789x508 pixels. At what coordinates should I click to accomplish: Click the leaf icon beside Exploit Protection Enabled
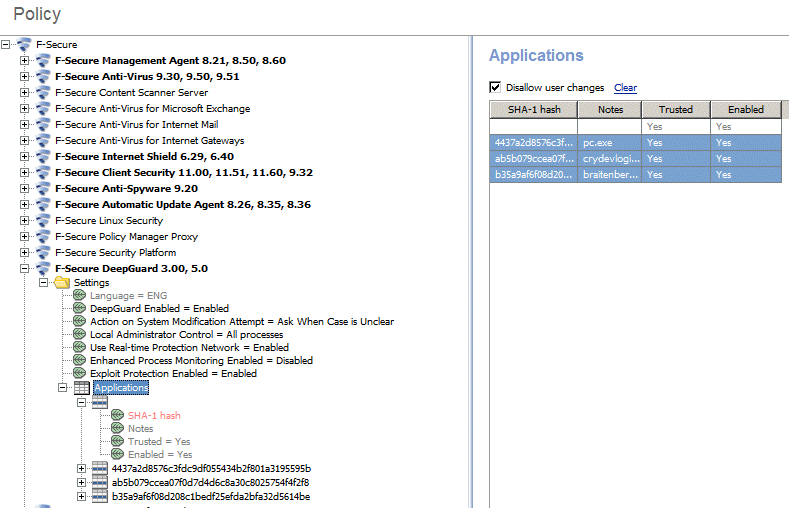click(x=80, y=374)
